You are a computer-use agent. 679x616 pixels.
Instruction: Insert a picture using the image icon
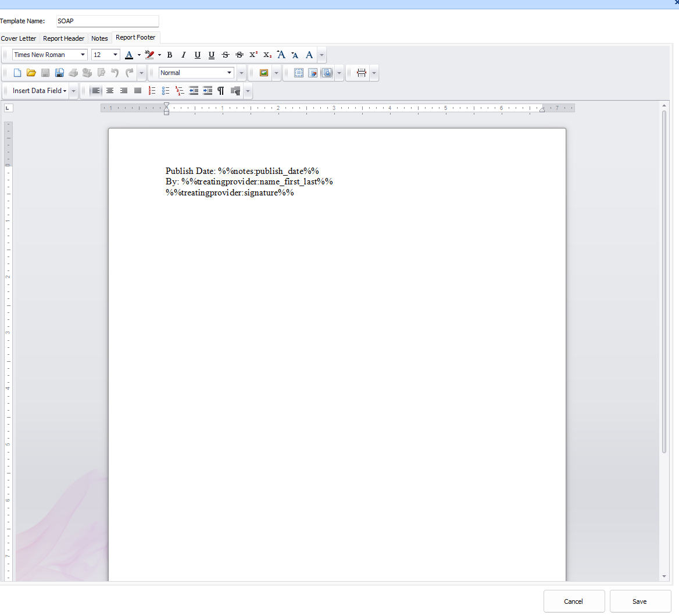click(x=264, y=73)
